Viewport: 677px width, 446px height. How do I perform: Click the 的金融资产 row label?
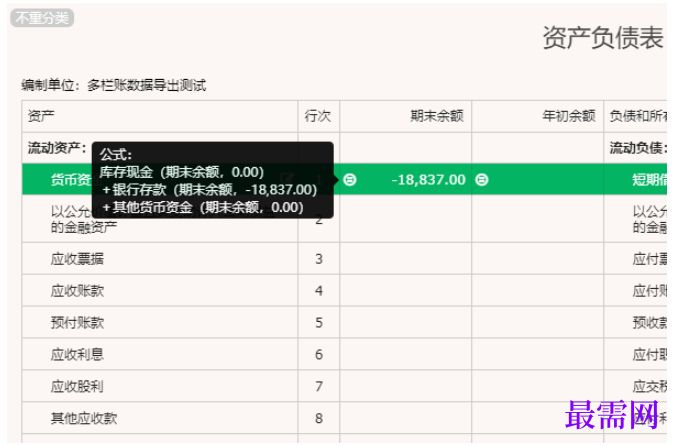(84, 227)
